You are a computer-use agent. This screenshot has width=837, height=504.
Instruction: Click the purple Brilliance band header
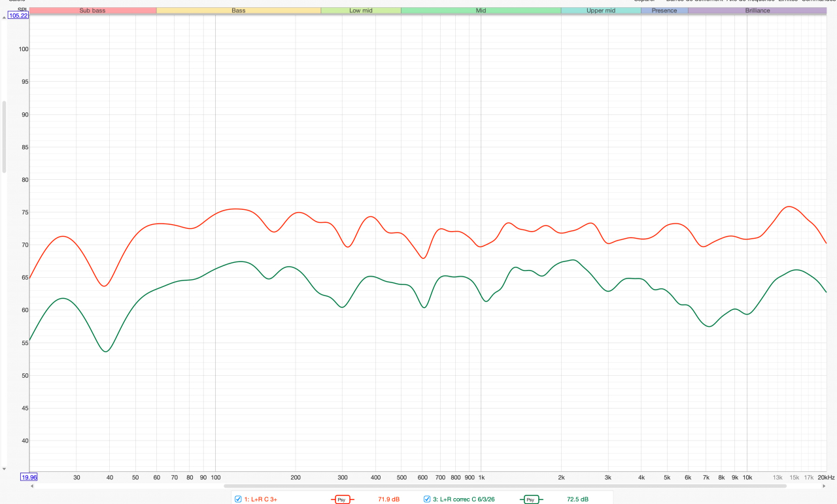757,10
